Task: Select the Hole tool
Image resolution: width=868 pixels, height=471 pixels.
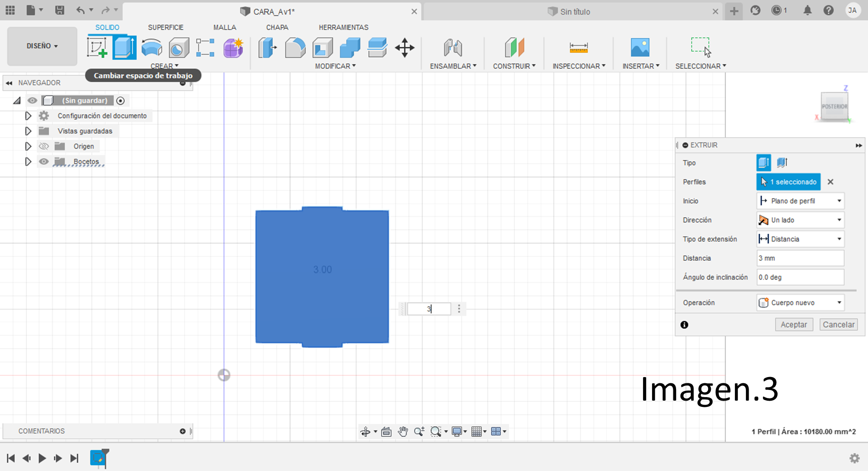Action: pyautogui.click(x=179, y=47)
